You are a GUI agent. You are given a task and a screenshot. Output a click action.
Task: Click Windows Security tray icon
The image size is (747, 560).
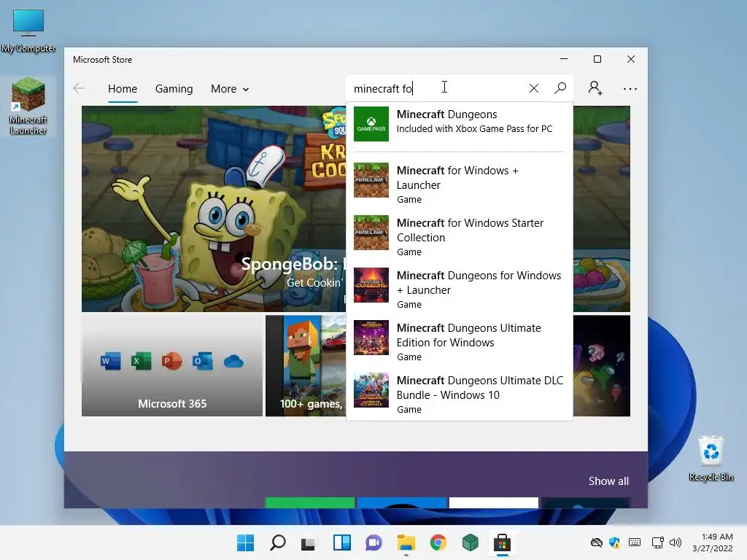pos(614,542)
